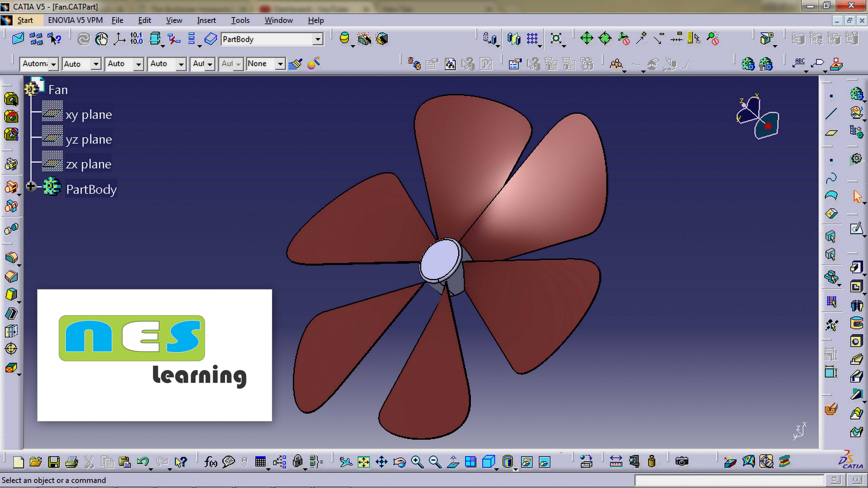
Task: Click the New document icon
Action: (18, 462)
